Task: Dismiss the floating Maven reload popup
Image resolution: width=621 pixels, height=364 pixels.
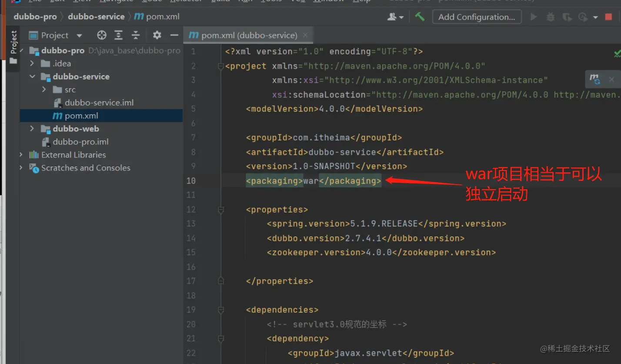Action: coord(611,79)
